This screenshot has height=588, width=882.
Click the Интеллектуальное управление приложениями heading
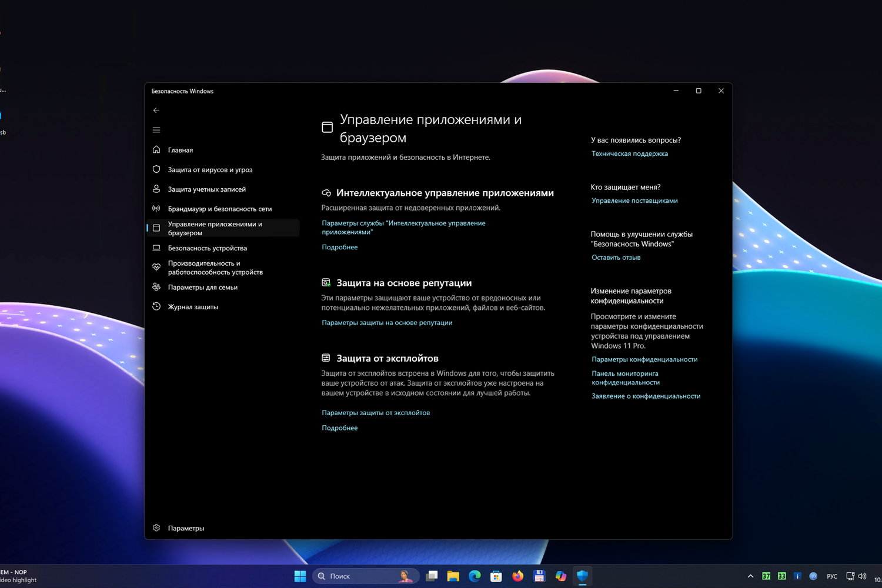(445, 193)
